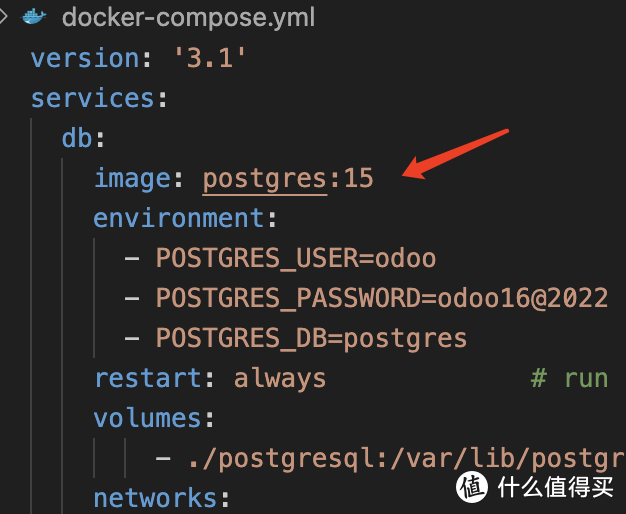The width and height of the screenshot is (626, 514).
Task: Click the POSTGRES_USER=odoo line
Action: coord(295,258)
